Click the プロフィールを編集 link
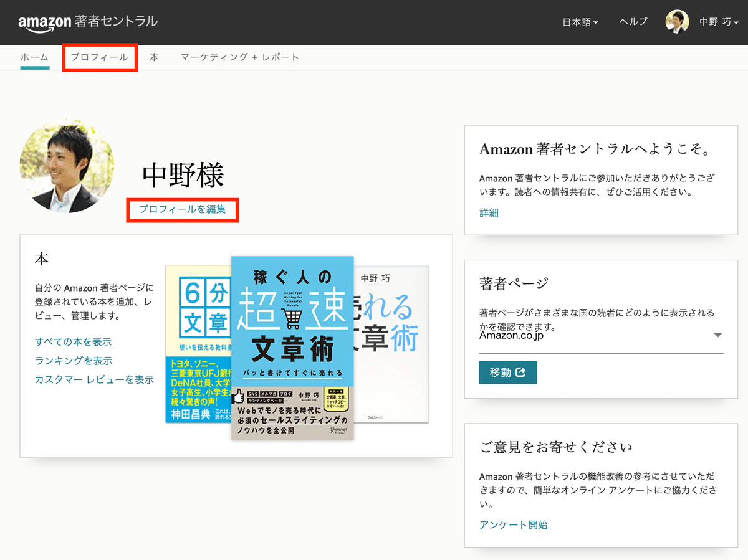 pos(182,210)
